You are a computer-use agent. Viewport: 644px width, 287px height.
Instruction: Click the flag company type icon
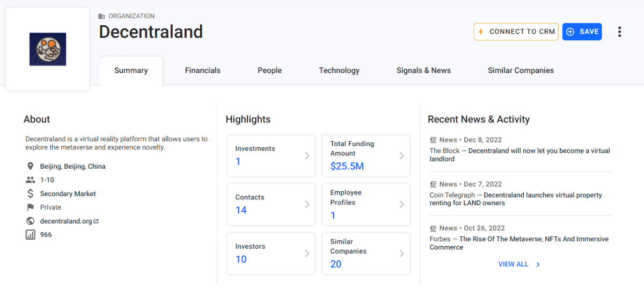(30, 207)
